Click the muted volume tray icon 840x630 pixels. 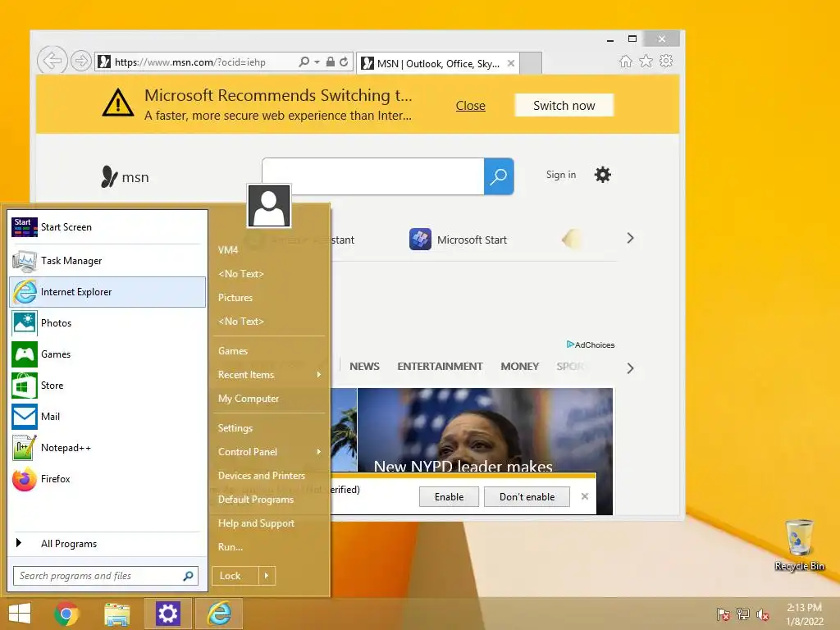[763, 614]
